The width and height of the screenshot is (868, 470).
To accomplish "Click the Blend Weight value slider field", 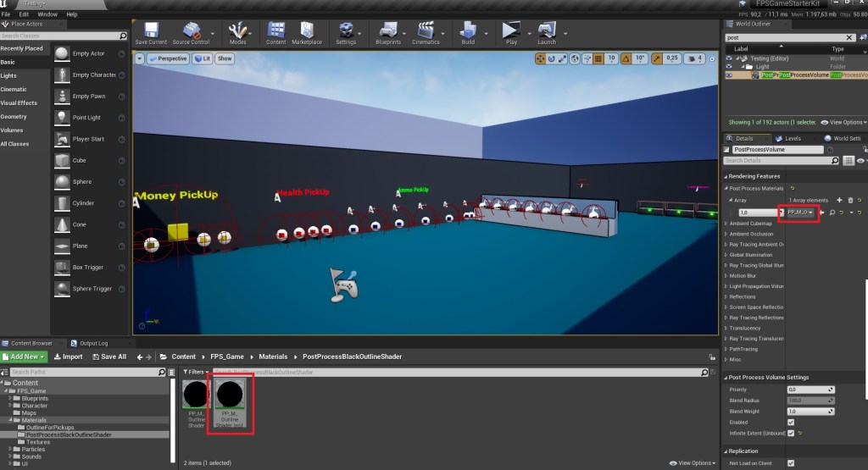I will [x=810, y=411].
